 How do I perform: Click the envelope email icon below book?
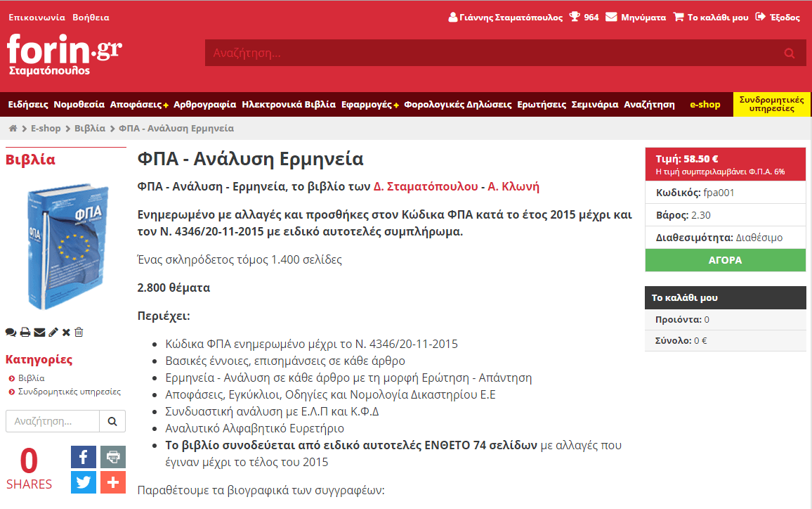tap(39, 333)
